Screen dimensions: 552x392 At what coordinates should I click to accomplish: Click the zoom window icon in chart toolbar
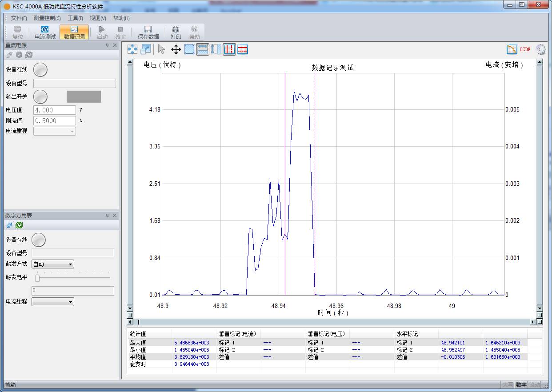(x=146, y=49)
